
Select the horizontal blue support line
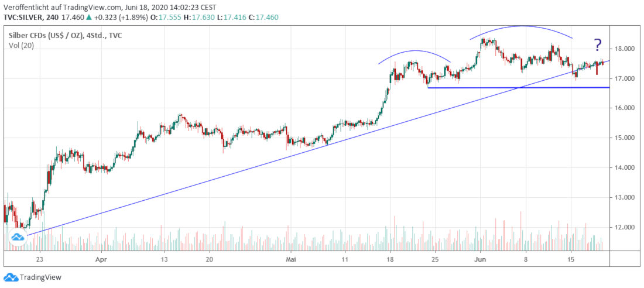point(515,88)
